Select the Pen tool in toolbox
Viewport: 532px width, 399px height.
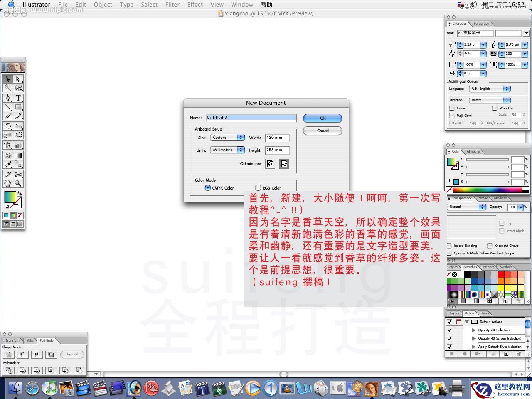(x=7, y=98)
